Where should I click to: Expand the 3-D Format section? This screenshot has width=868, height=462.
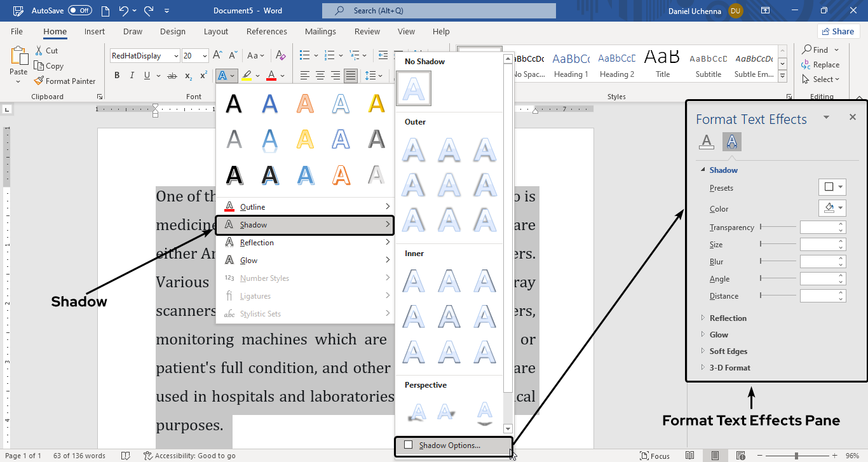point(729,368)
